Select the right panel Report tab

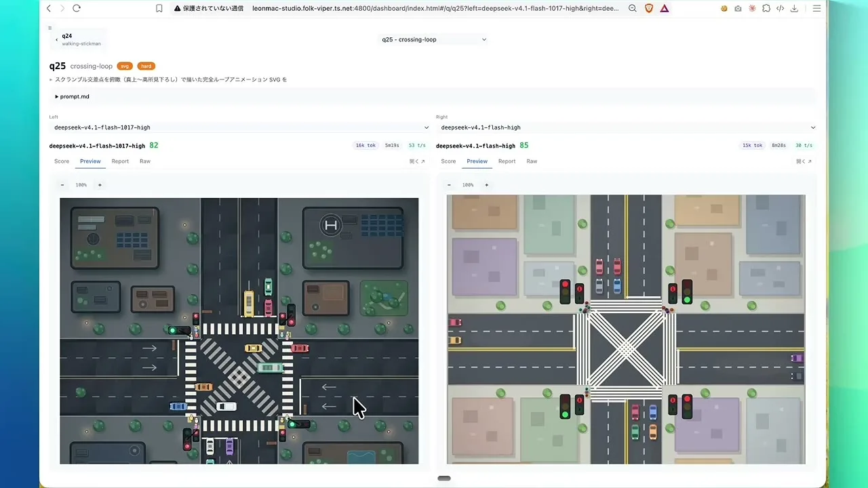click(x=507, y=161)
